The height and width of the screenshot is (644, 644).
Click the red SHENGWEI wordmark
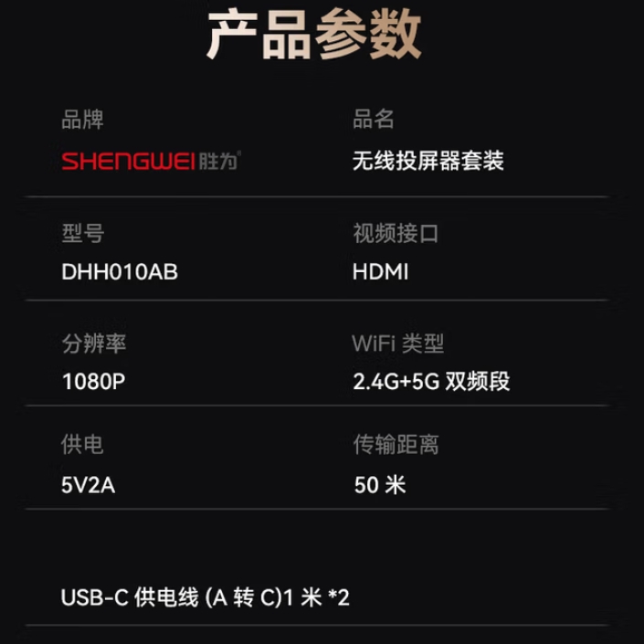click(128, 161)
